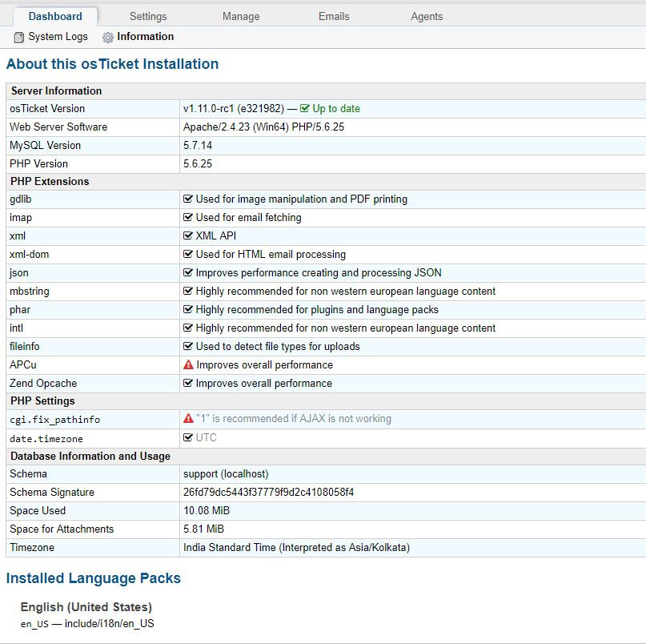Image resolution: width=646 pixels, height=644 pixels.
Task: Click the System Logs notepad icon
Action: pyautogui.click(x=19, y=38)
